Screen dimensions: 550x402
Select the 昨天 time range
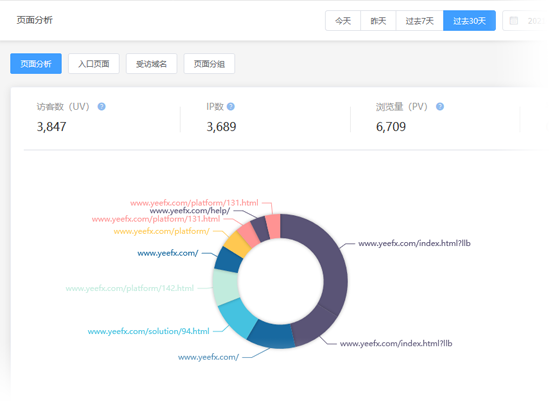[378, 21]
